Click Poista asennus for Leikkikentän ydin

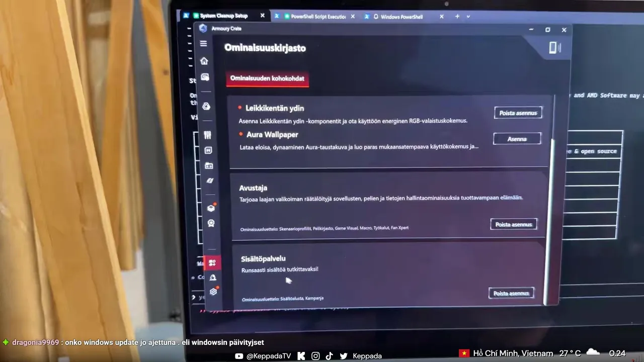(518, 113)
